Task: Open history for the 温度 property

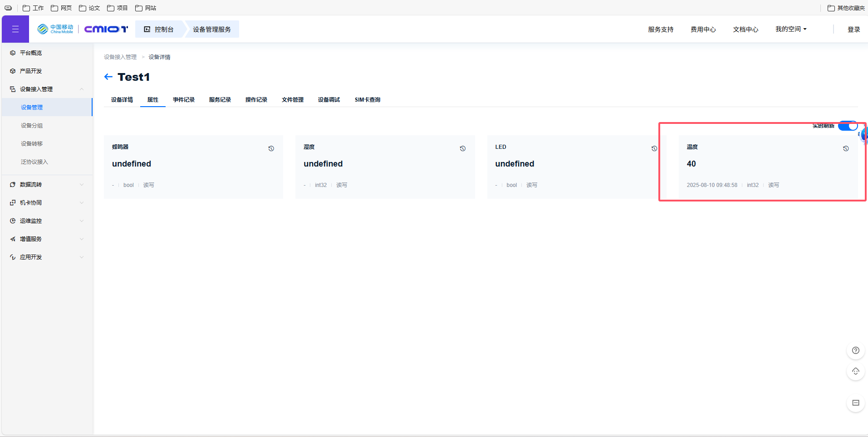Action: pyautogui.click(x=845, y=148)
